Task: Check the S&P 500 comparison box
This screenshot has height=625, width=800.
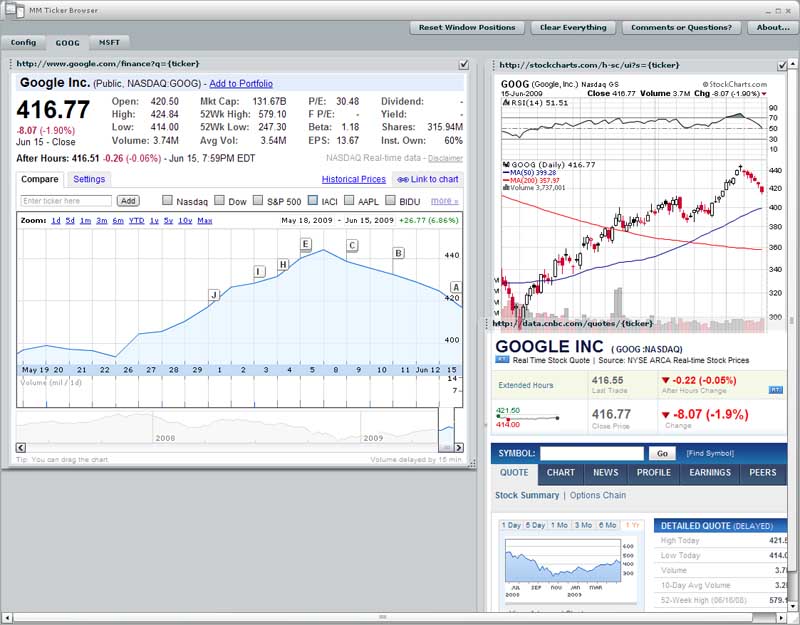Action: coord(258,201)
